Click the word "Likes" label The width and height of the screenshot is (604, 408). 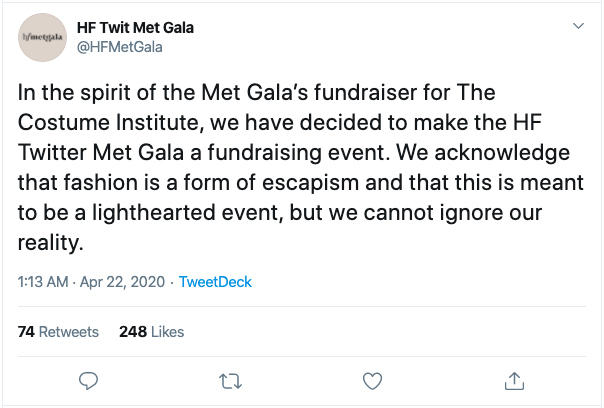coord(168,332)
